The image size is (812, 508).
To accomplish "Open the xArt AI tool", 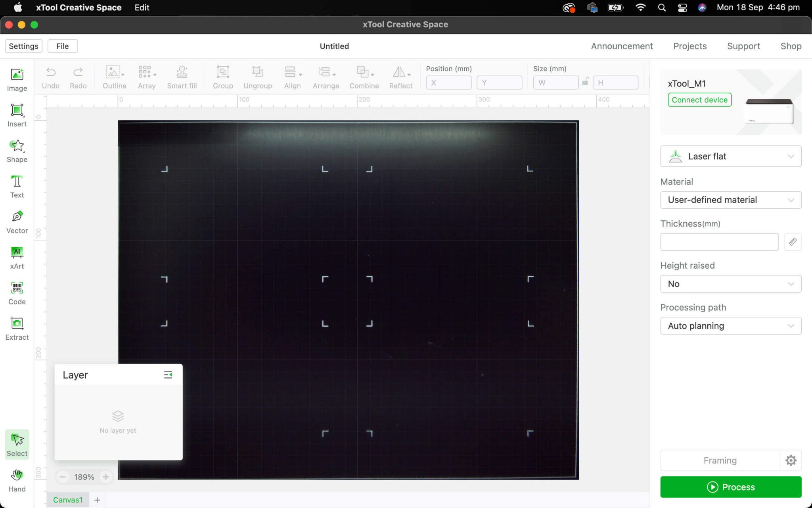I will [x=17, y=257].
